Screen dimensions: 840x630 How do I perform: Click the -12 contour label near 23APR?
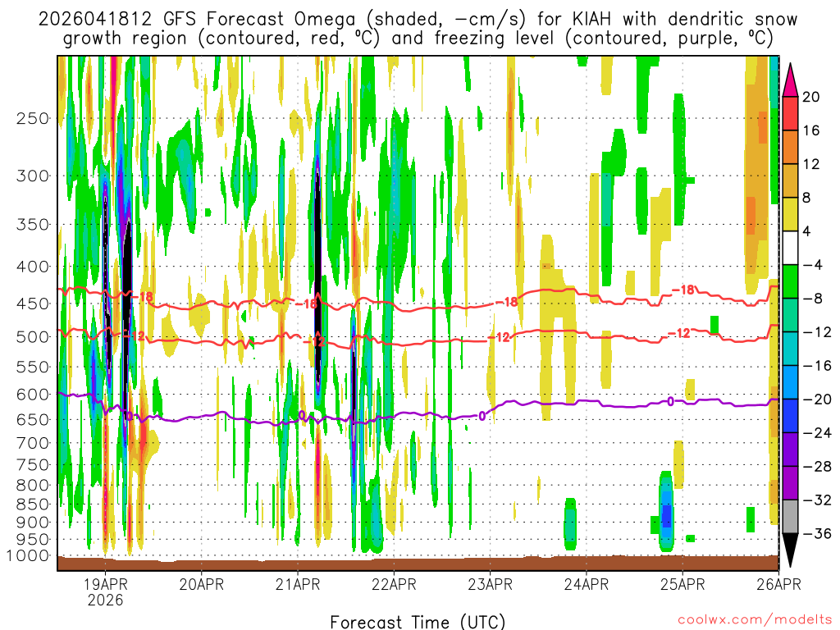500,337
